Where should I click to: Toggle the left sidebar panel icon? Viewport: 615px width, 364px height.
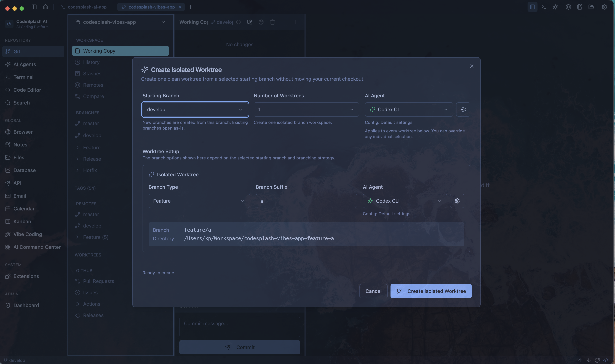[x=34, y=7]
